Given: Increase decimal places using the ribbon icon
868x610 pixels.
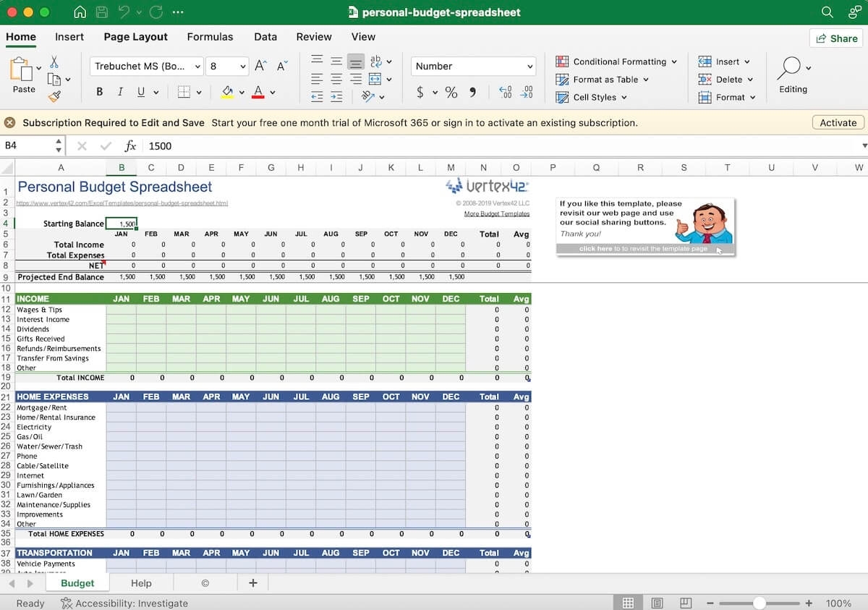Looking at the screenshot, I should [505, 93].
